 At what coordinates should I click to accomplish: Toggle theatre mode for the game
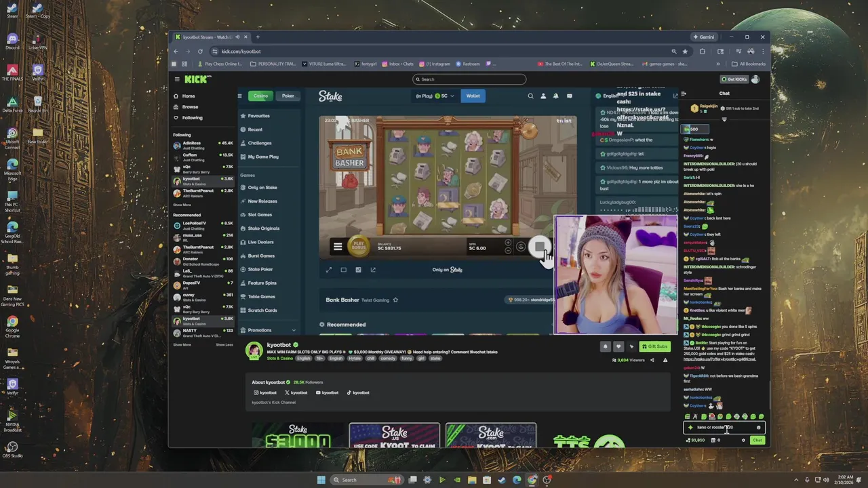344,270
